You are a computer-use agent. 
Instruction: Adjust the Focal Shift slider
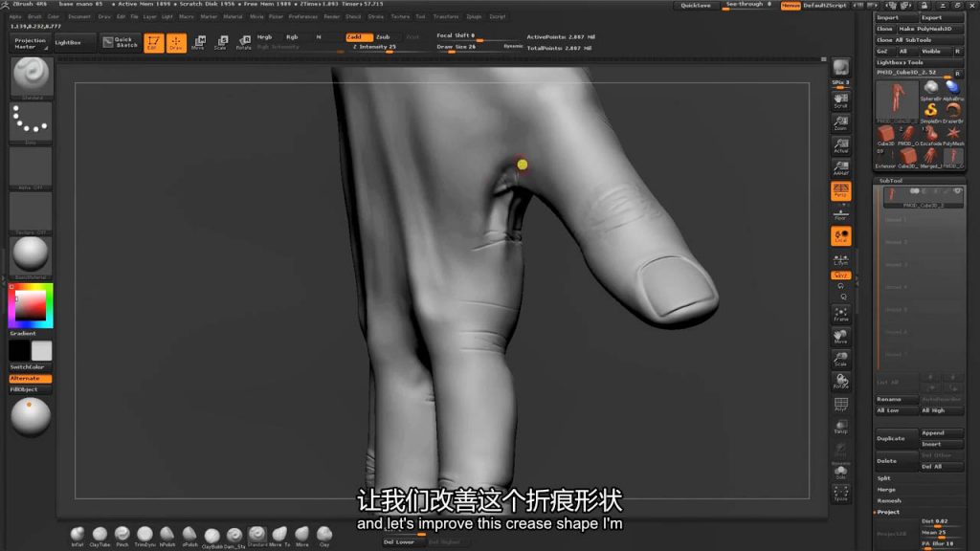[x=479, y=36]
